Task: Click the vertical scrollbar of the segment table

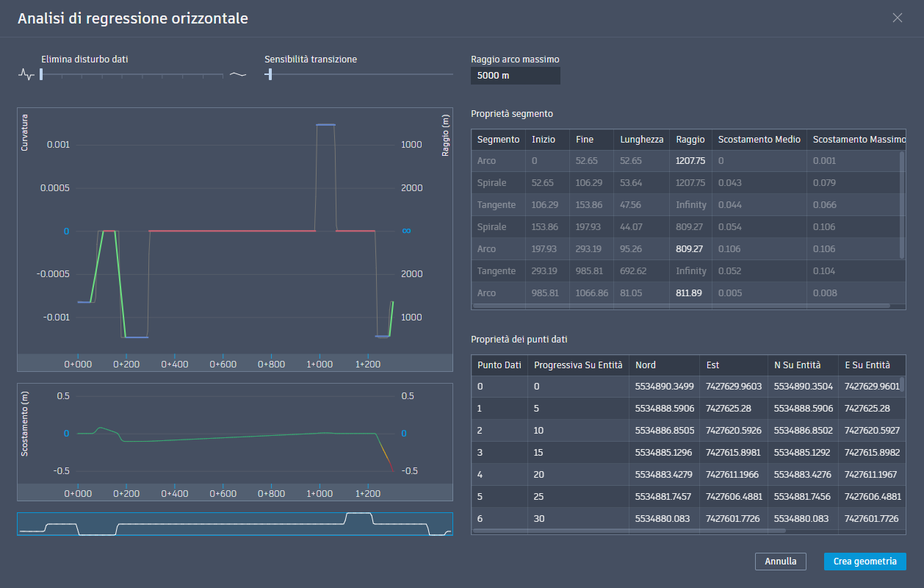Action: (902, 204)
